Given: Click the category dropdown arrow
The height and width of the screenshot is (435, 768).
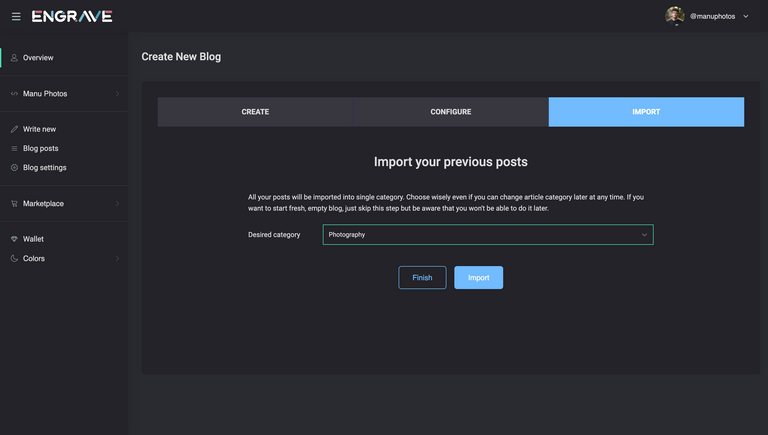Looking at the screenshot, I should point(644,235).
